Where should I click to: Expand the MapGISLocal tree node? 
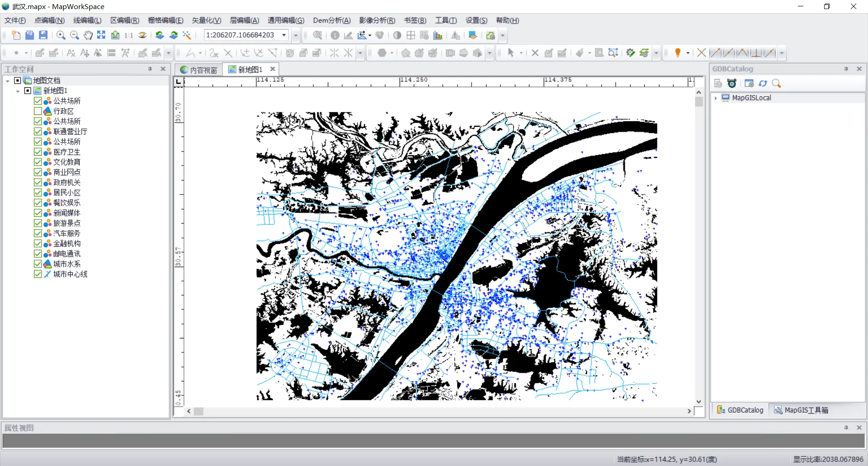(716, 98)
